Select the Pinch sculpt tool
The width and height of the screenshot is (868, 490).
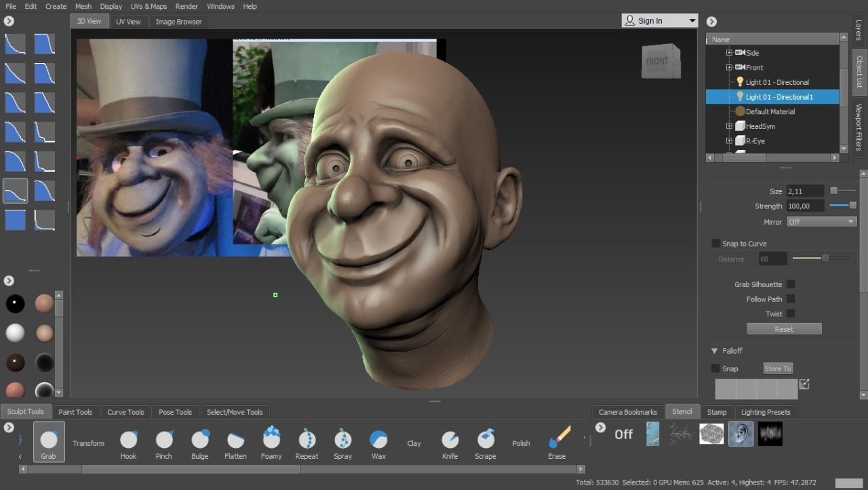pyautogui.click(x=164, y=443)
